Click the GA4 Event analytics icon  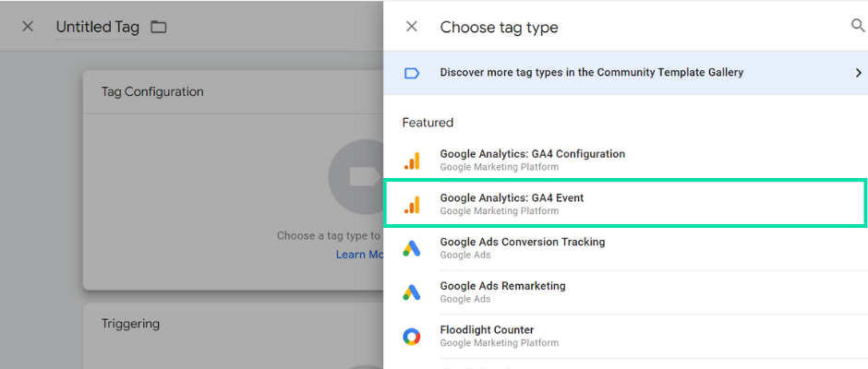coord(412,205)
